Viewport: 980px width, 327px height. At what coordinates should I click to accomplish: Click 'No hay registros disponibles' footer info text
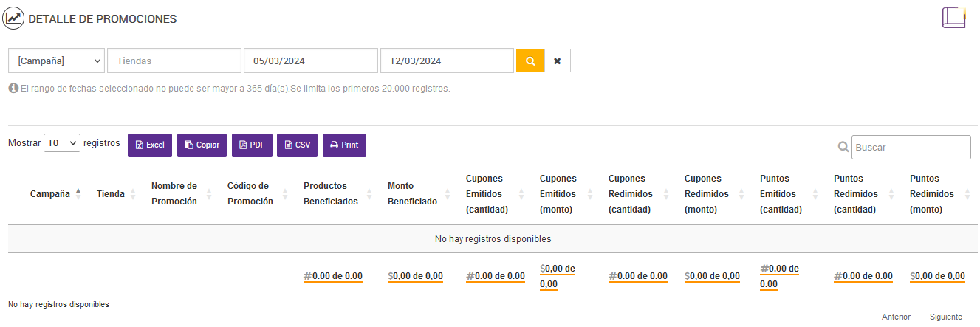pos(58,304)
